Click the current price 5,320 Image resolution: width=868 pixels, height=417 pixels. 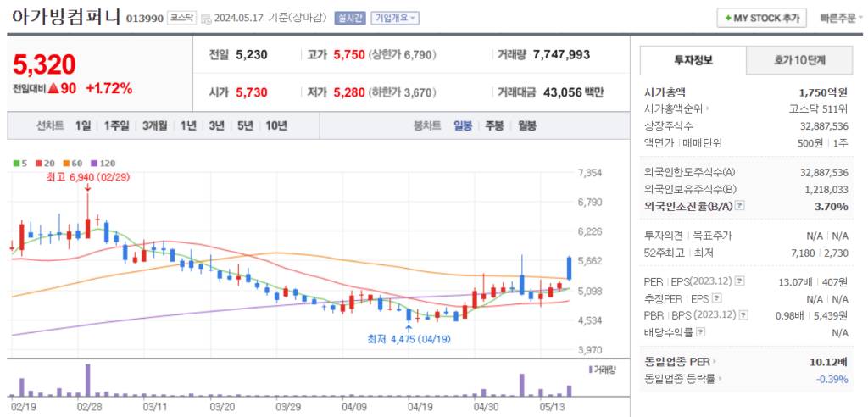pyautogui.click(x=44, y=64)
